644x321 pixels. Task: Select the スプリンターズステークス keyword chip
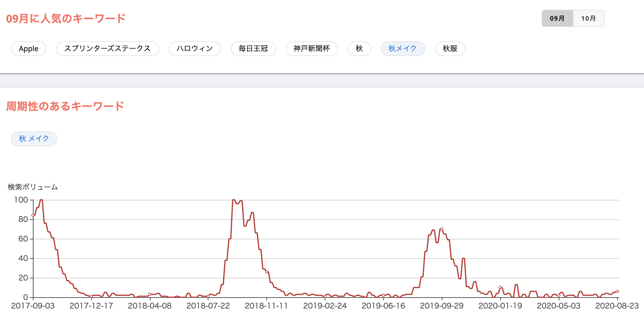[x=107, y=49]
